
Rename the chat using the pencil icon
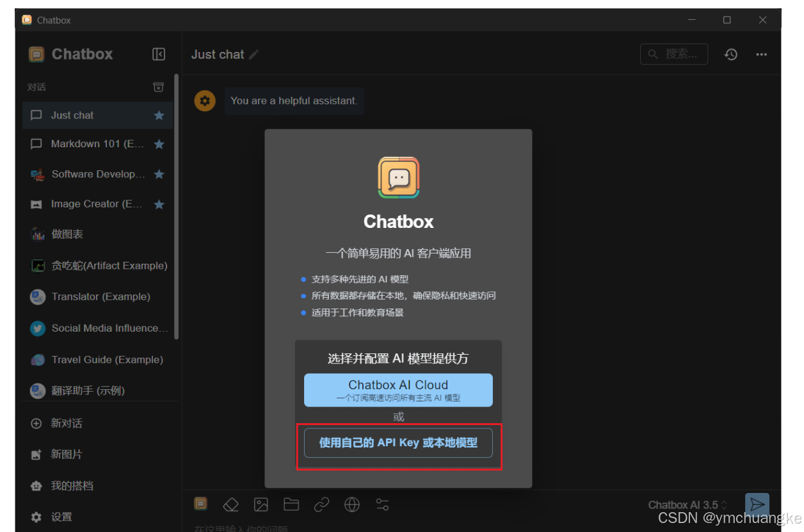(x=253, y=54)
